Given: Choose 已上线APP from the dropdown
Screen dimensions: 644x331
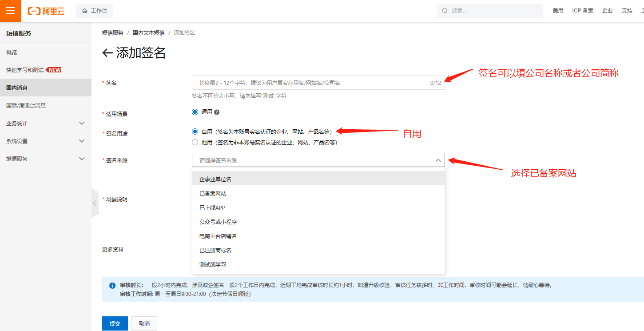Looking at the screenshot, I should [x=318, y=207].
